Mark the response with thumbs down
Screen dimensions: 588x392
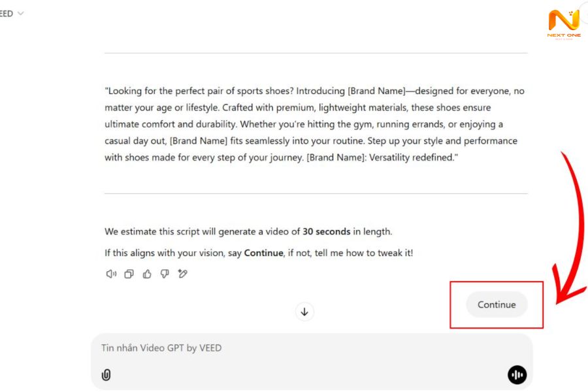pos(165,274)
